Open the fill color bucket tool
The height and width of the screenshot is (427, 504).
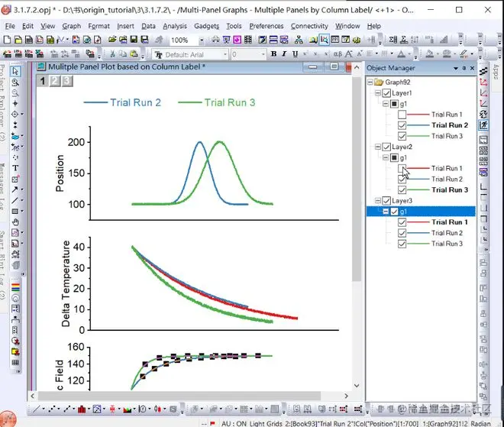429,54
